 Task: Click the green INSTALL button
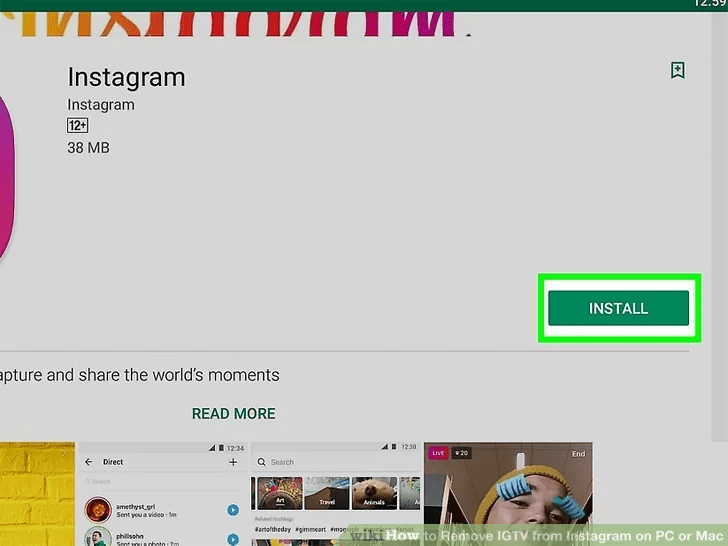pos(618,308)
